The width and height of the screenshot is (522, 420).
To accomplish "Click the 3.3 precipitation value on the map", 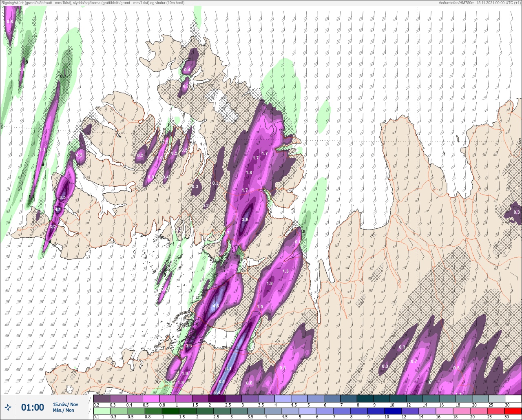I will (x=189, y=346).
